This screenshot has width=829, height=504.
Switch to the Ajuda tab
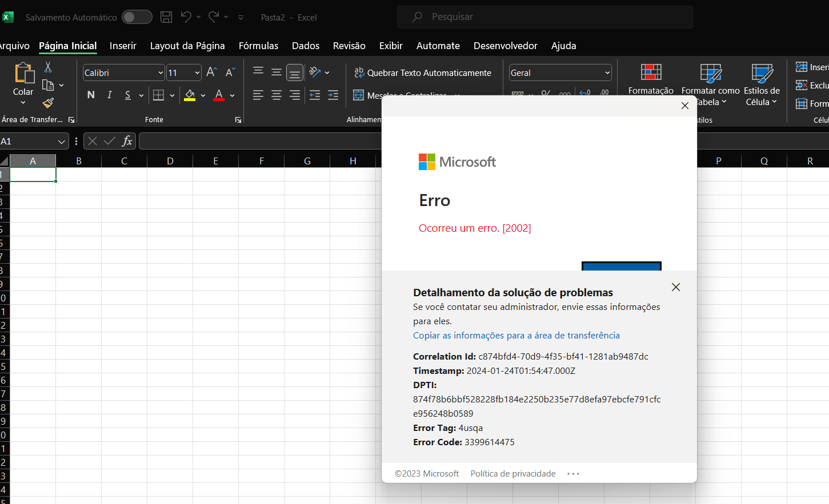point(563,46)
